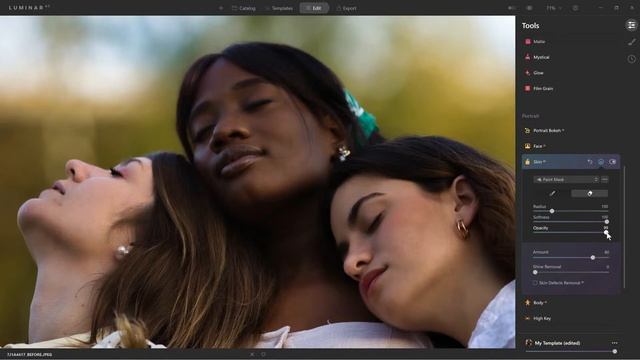Switch to the Catalog tab
The image size is (640, 360).
click(x=244, y=8)
